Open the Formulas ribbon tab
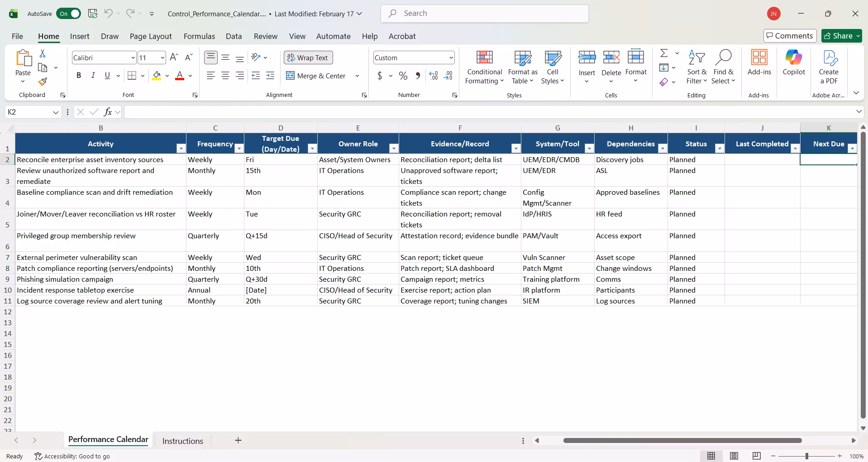The image size is (868, 462). coord(199,36)
